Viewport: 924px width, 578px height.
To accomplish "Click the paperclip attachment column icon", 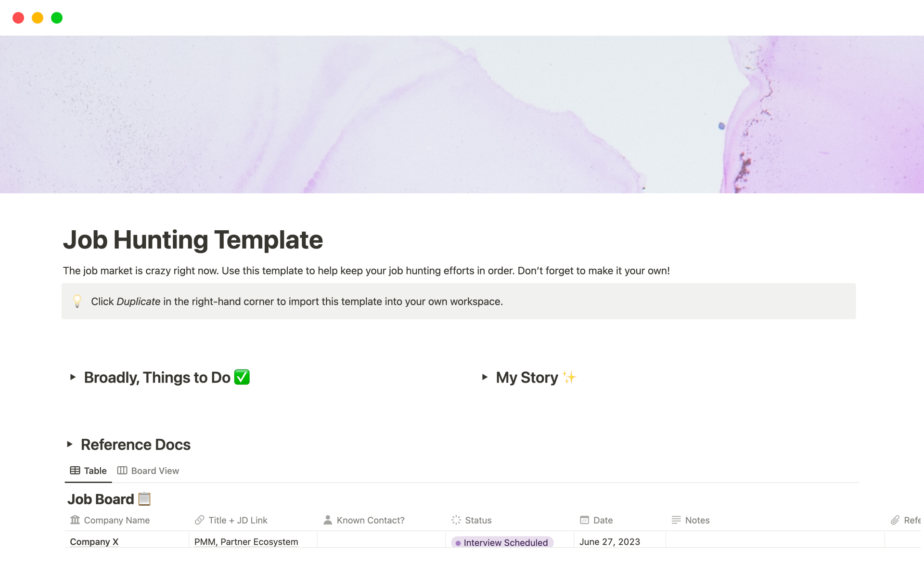I will tap(895, 520).
